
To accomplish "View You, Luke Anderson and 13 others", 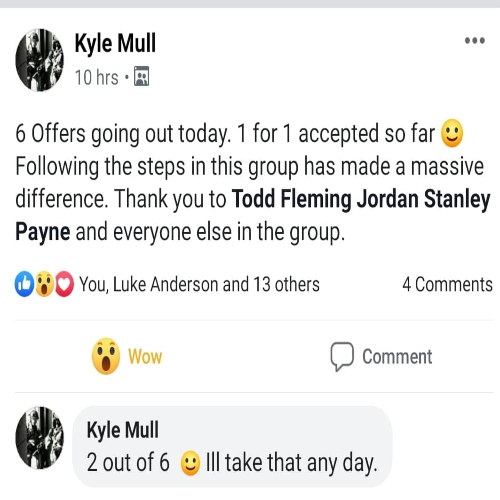I will [199, 284].
